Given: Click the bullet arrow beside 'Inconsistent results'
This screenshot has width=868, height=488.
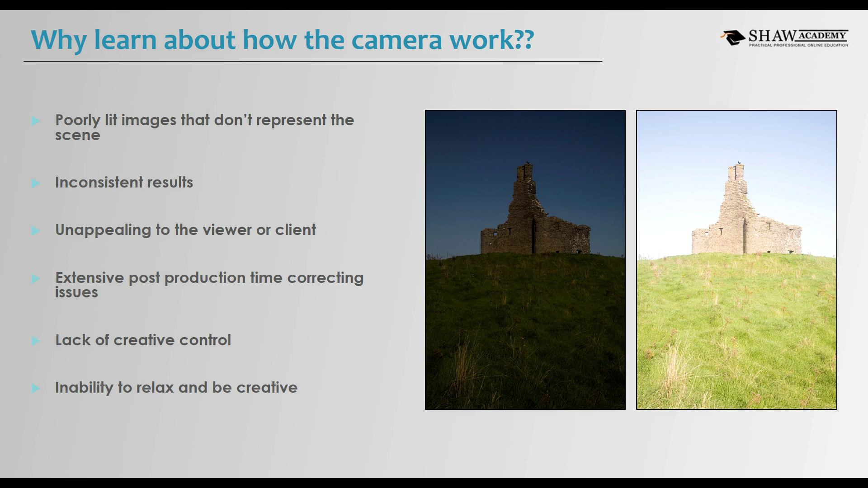Looking at the screenshot, I should pyautogui.click(x=36, y=183).
